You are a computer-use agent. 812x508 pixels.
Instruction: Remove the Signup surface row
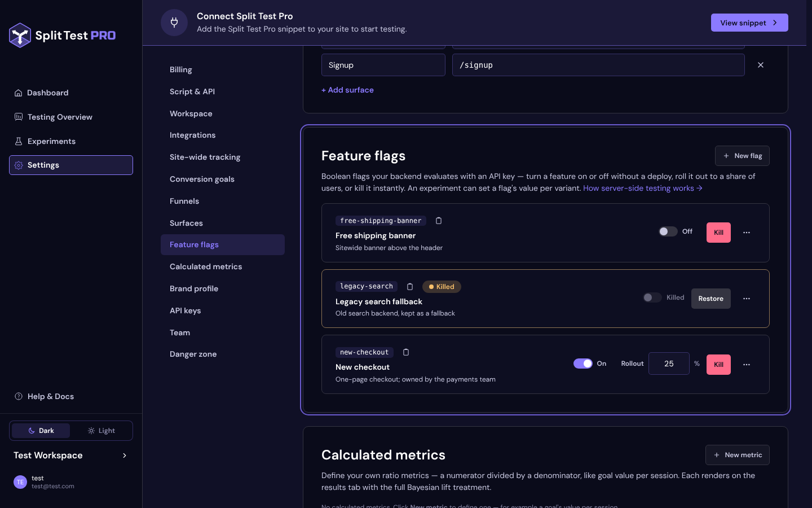[761, 65]
